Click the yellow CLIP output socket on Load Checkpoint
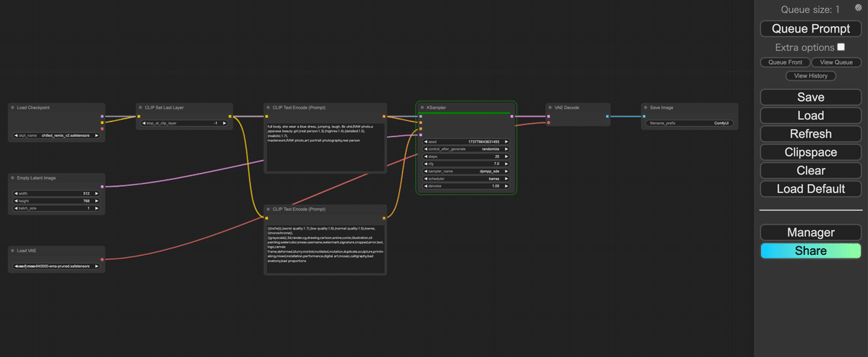 pyautogui.click(x=103, y=122)
